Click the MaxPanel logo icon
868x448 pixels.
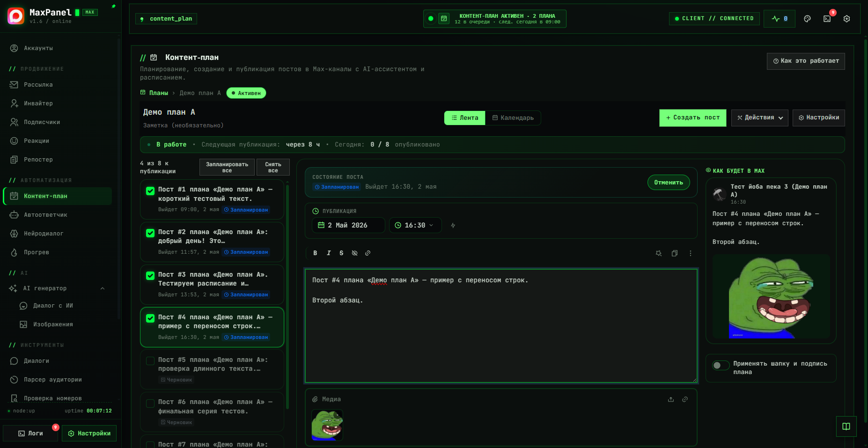[x=15, y=16]
